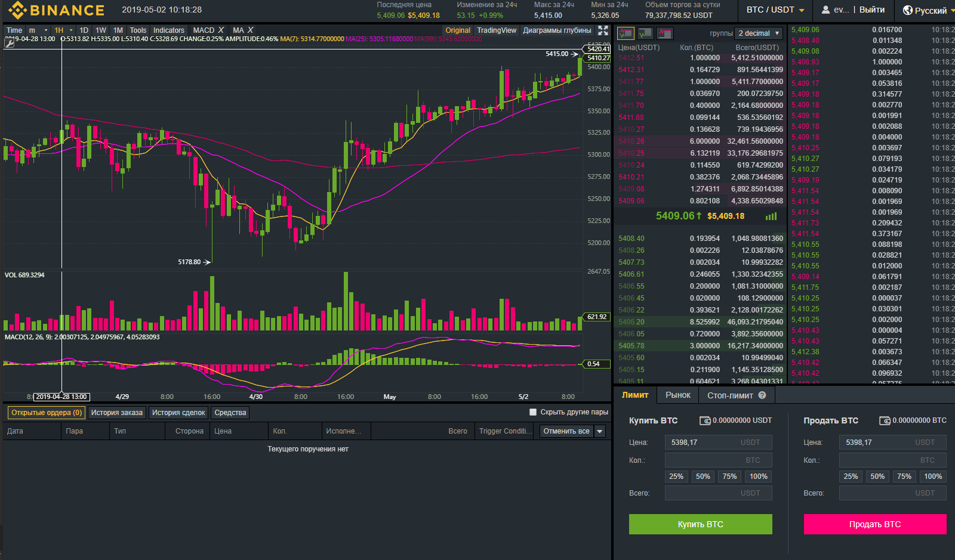Show only buy orders in order book

645,33
